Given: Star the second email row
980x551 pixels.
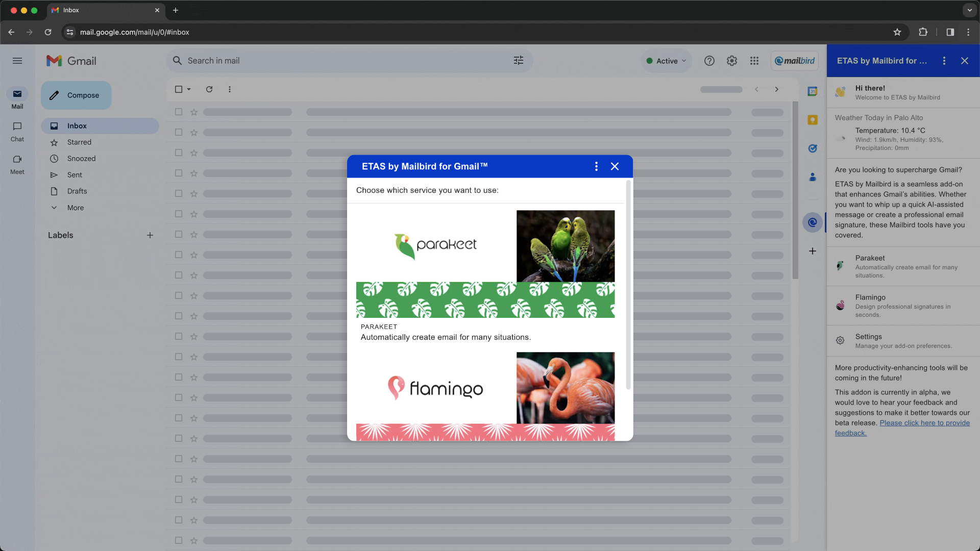Looking at the screenshot, I should tap(194, 132).
